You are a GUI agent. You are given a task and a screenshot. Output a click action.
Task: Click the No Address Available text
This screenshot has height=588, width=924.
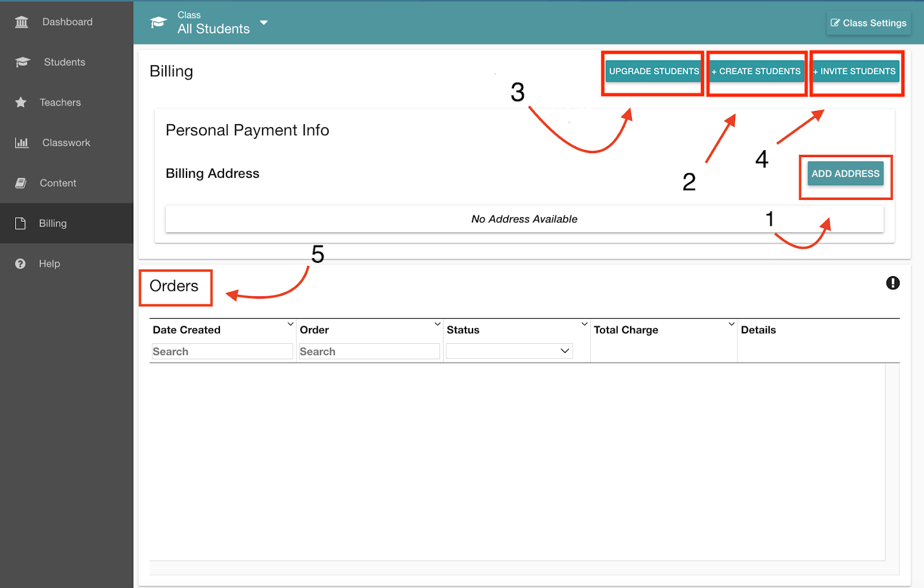(524, 219)
